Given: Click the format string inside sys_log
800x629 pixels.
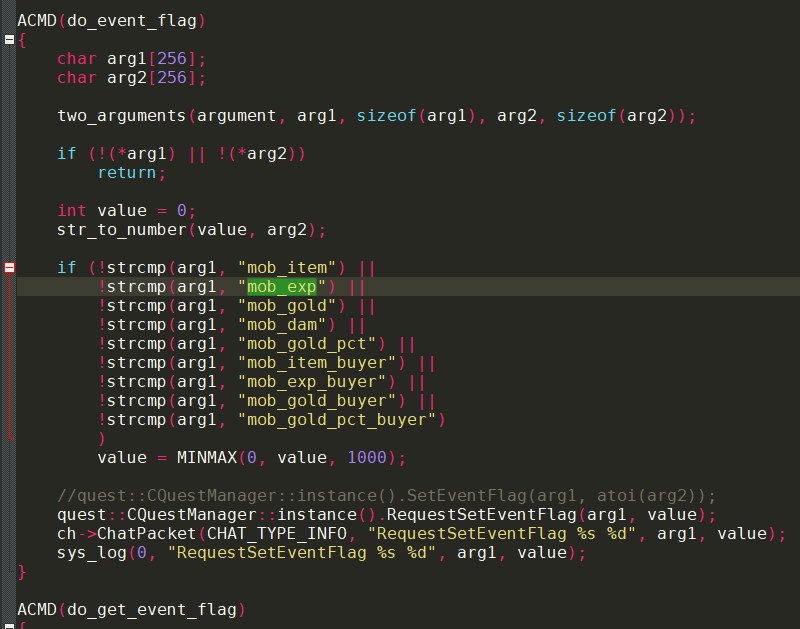Looking at the screenshot, I should (x=302, y=553).
